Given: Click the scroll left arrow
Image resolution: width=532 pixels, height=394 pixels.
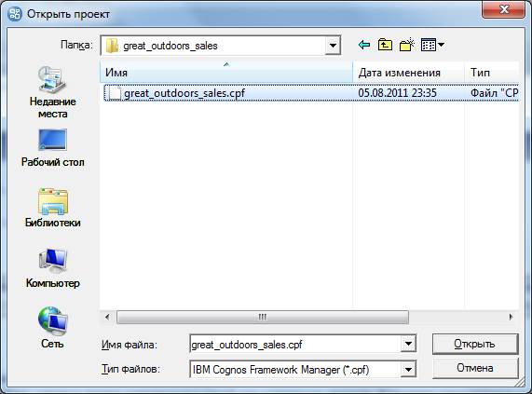Looking at the screenshot, I should click(x=107, y=317).
